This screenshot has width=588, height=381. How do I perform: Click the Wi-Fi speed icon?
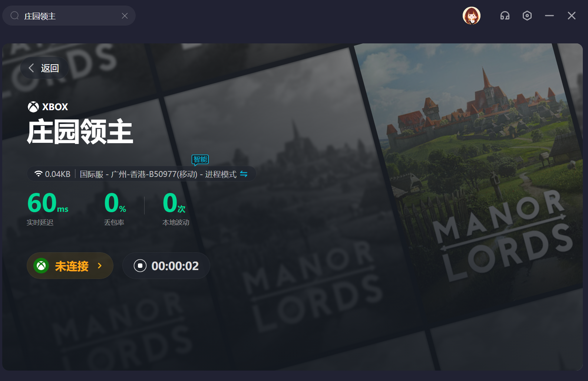coord(38,174)
